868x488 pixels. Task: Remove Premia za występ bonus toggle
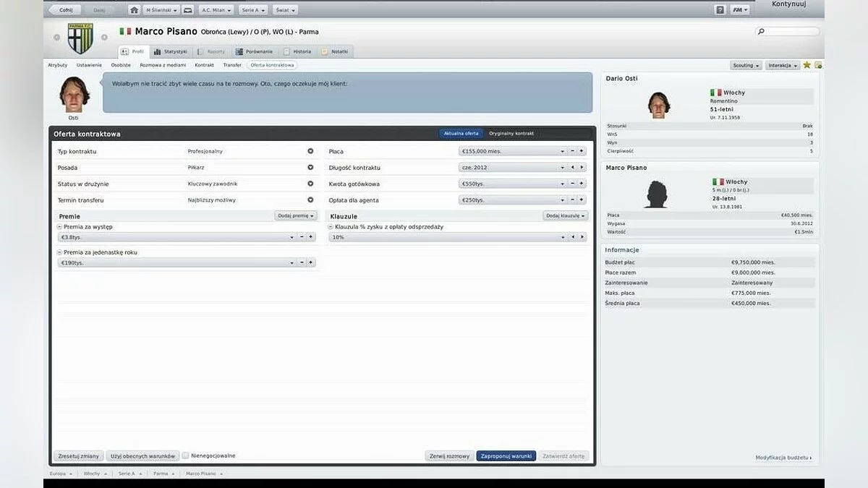pos(59,227)
